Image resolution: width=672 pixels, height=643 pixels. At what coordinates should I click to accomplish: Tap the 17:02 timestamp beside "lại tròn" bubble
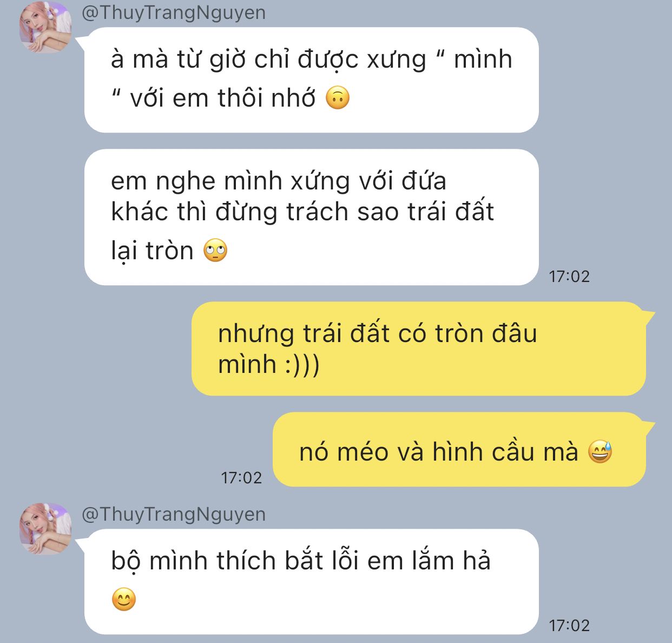[x=569, y=277]
